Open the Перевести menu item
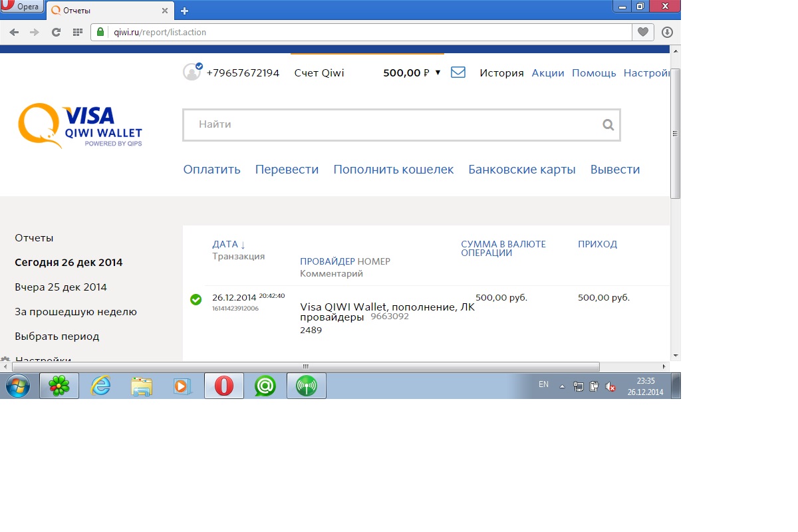The height and width of the screenshot is (532, 798). [x=287, y=170]
